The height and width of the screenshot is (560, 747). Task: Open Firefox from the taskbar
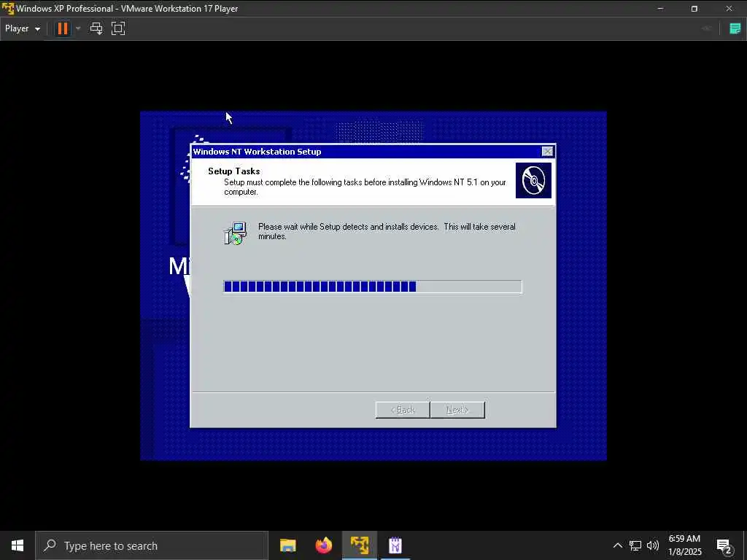point(323,545)
